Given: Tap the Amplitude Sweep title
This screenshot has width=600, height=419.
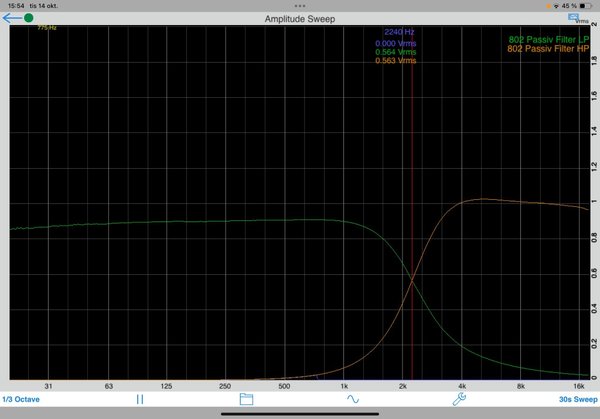Looking at the screenshot, I should (299, 18).
